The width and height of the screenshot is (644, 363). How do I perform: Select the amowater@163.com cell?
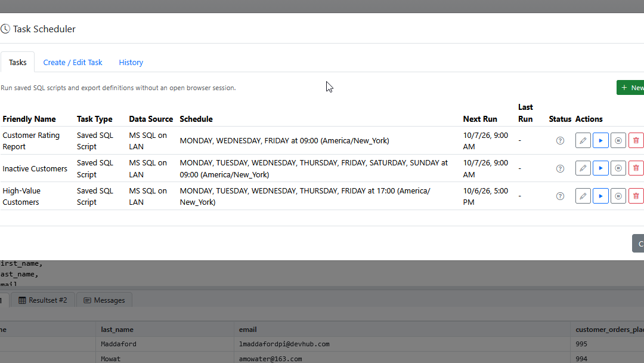(x=402, y=358)
